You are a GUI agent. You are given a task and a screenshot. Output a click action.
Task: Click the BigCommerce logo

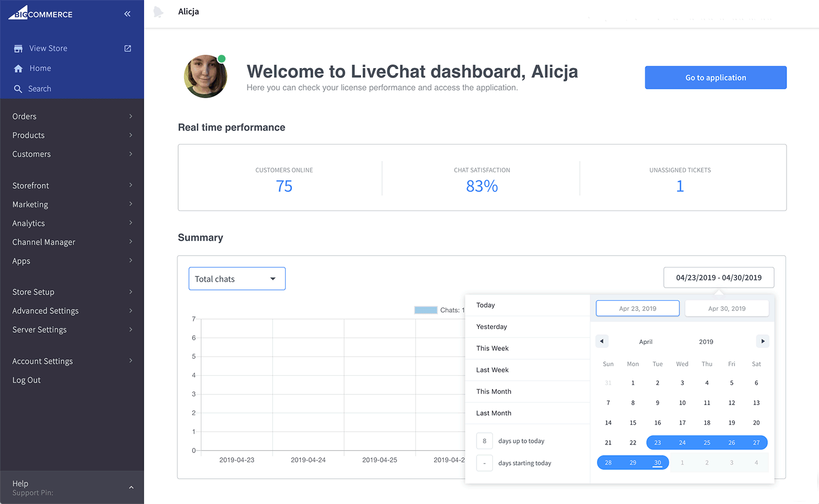[40, 13]
